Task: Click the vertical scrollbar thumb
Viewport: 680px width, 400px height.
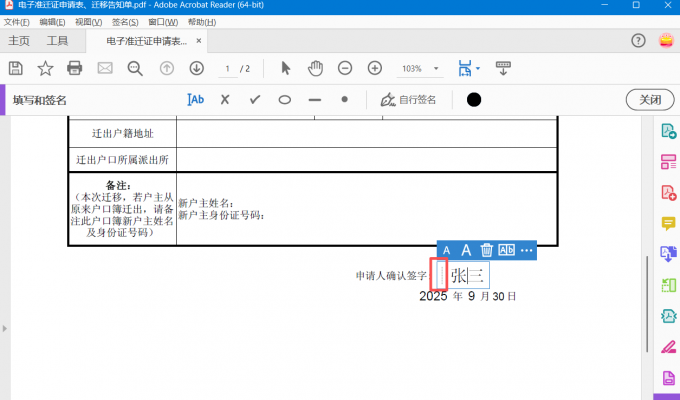Action: (646, 304)
